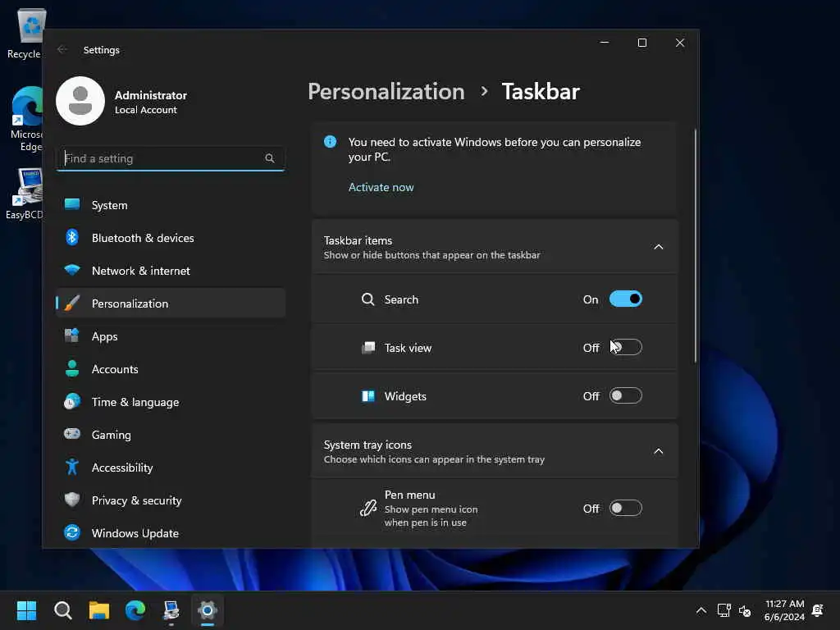840x630 pixels.
Task: Collapse the Taskbar items section
Action: [659, 247]
